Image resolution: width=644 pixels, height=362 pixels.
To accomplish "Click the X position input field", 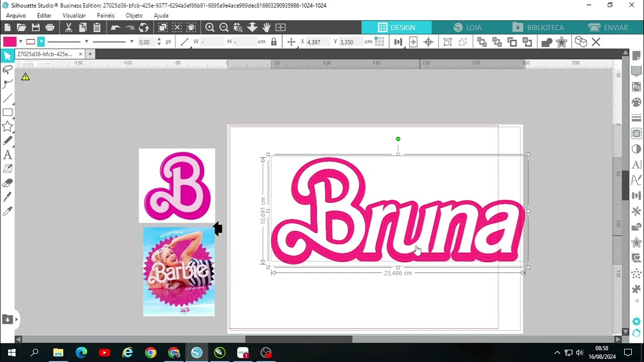I will (x=317, y=42).
